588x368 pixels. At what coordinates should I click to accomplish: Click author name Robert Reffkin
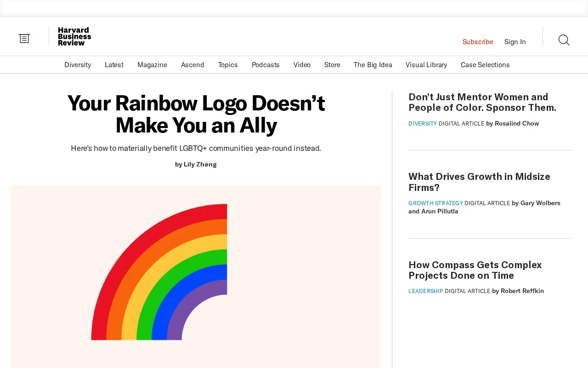click(522, 291)
